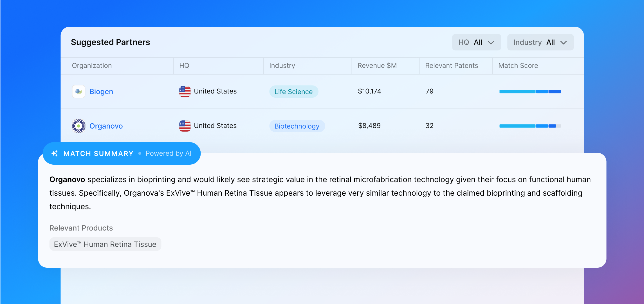644x304 pixels.
Task: Click United States text in Biogen row
Action: (x=215, y=91)
